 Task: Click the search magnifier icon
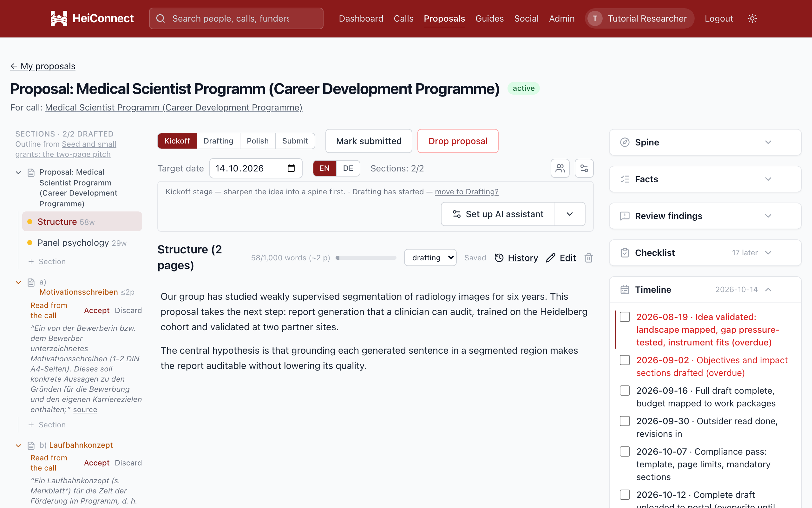coord(161,18)
